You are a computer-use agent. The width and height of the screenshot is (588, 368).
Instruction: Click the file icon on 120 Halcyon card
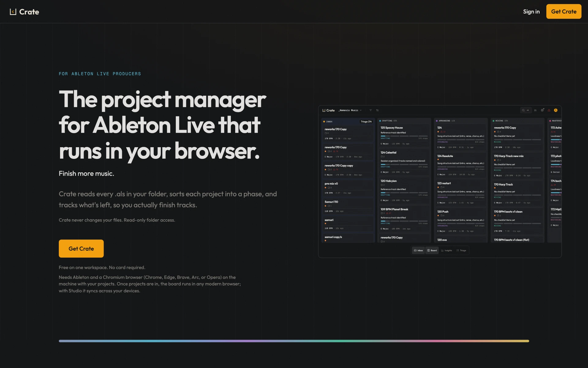click(383, 185)
